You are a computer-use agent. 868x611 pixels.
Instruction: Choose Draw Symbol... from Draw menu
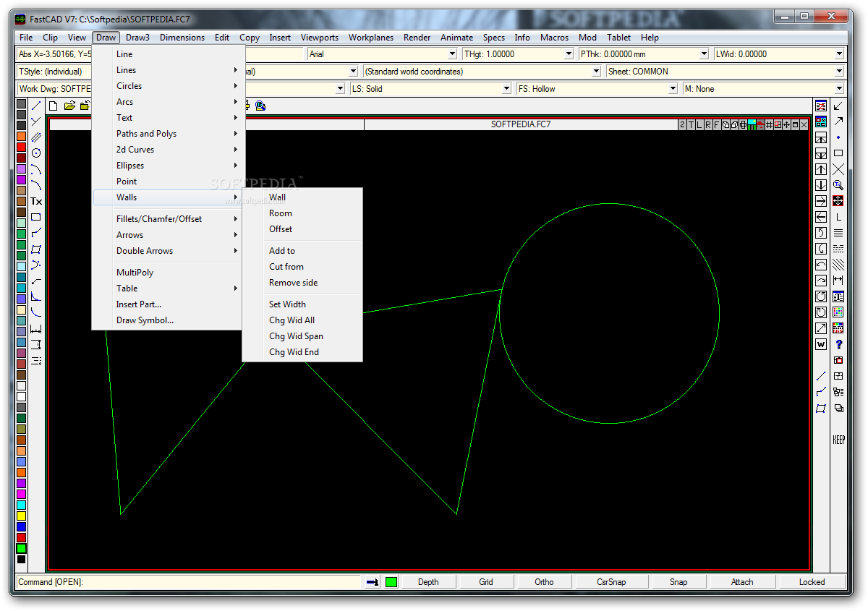[x=168, y=320]
